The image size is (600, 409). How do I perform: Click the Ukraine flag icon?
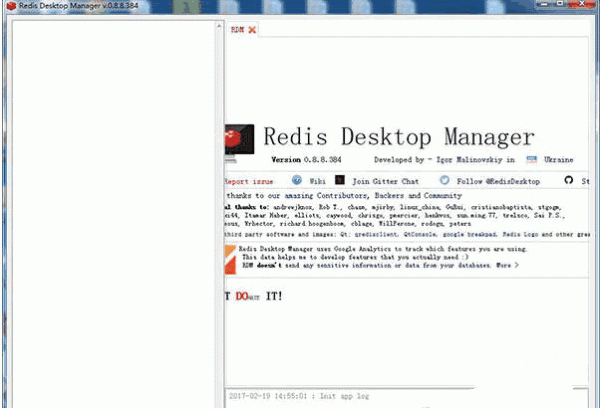pos(532,159)
